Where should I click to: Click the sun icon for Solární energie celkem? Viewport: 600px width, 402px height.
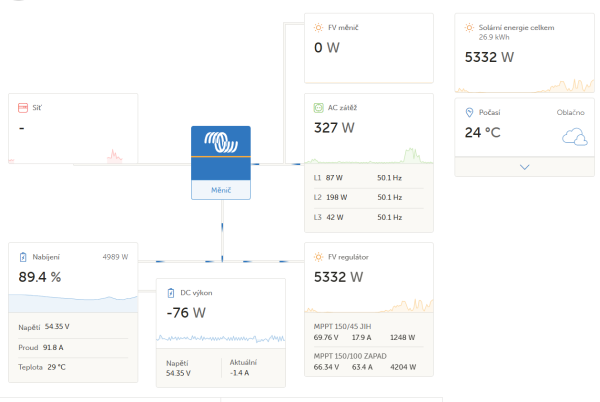[x=469, y=28]
